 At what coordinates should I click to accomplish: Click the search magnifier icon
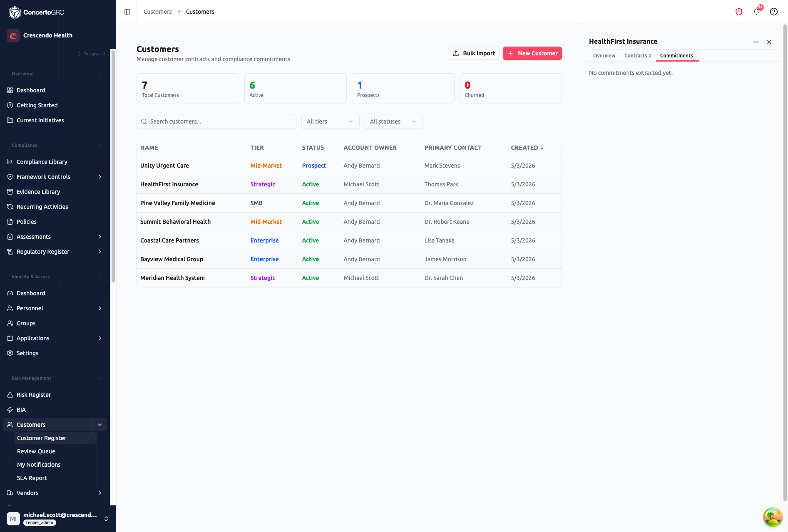pyautogui.click(x=144, y=121)
